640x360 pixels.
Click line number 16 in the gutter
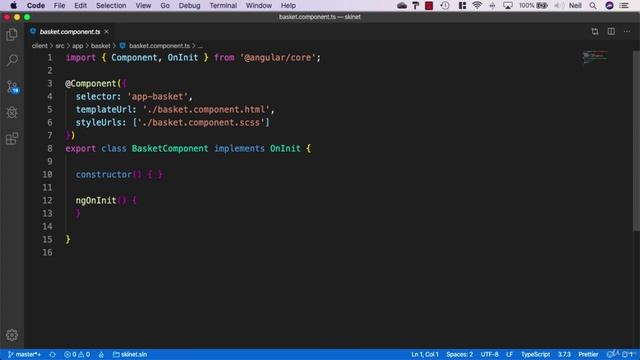48,252
